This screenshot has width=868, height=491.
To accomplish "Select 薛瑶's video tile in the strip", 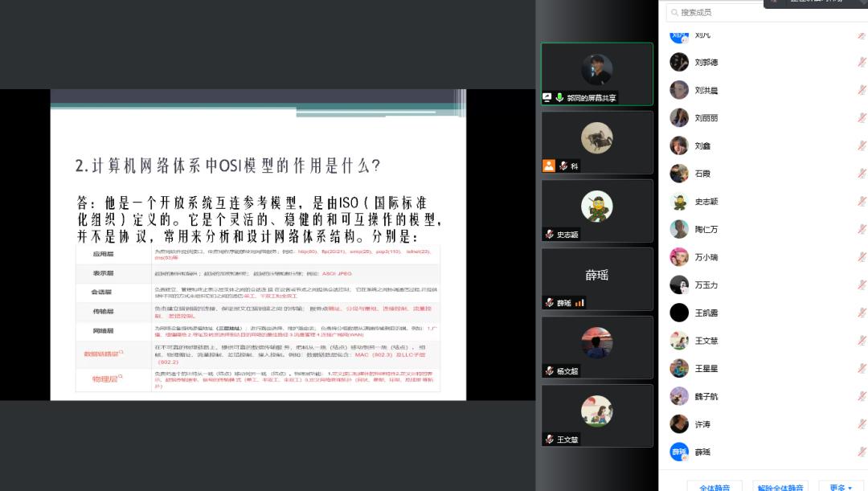I will pos(597,279).
